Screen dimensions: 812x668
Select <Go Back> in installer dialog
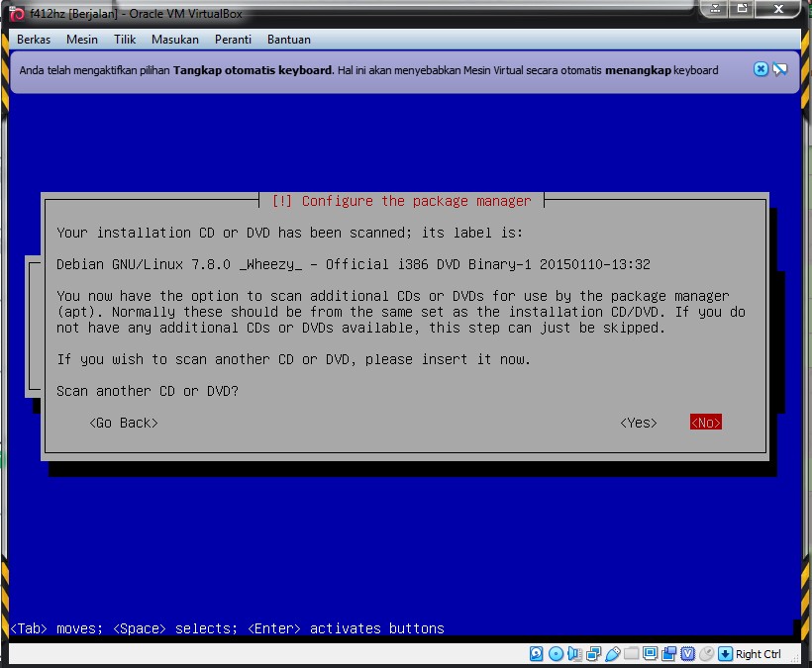pyautogui.click(x=123, y=423)
